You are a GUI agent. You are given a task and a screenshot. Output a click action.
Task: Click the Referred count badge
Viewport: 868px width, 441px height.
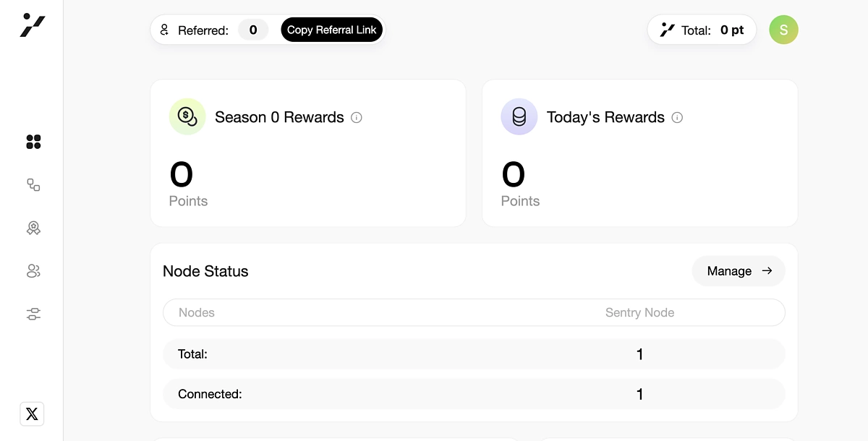[x=253, y=30]
